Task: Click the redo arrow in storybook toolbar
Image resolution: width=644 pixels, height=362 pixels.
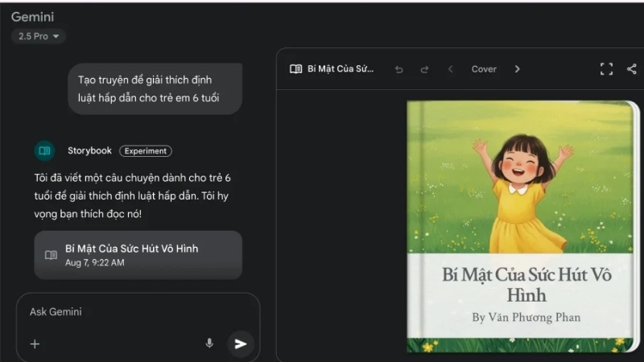Action: (x=424, y=69)
